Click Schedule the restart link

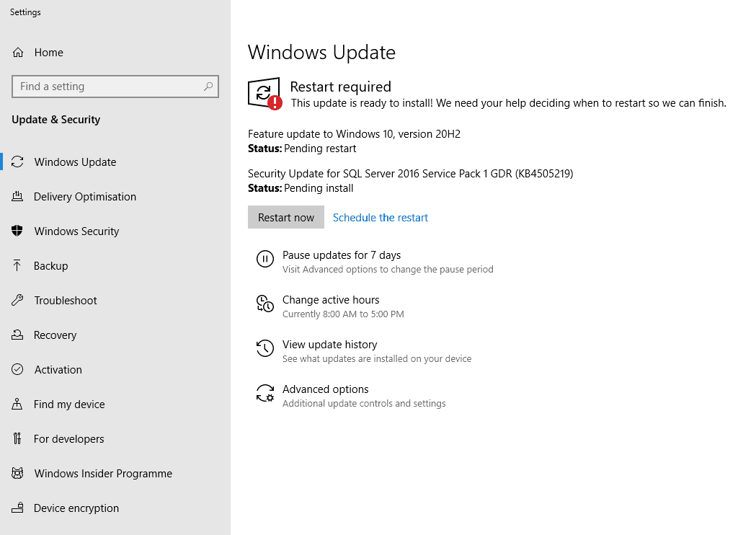[381, 218]
